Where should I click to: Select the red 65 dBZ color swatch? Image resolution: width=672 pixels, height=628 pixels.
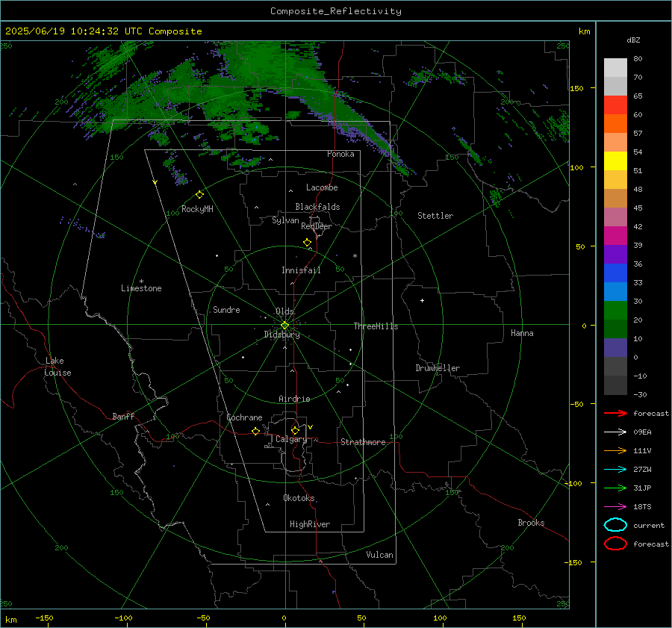[615, 105]
